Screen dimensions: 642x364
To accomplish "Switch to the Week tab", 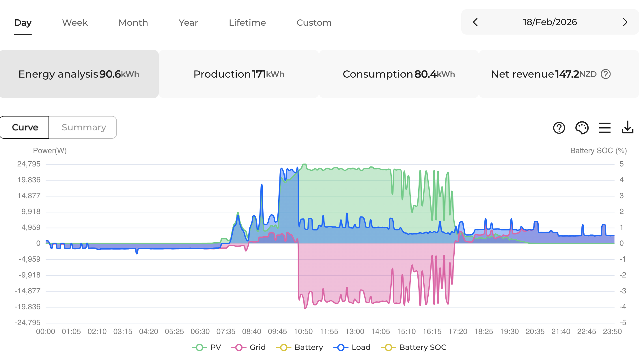I will click(x=75, y=22).
